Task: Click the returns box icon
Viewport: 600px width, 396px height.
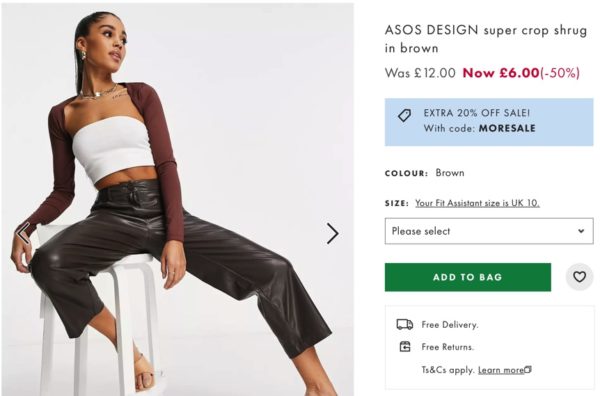Action: [x=405, y=347]
